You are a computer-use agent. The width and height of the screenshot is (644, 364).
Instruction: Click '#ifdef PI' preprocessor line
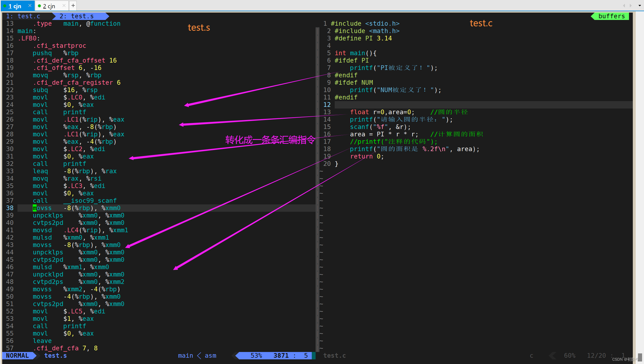tap(352, 60)
